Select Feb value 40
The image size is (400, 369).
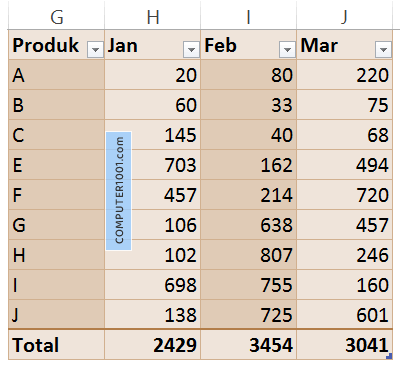(249, 135)
